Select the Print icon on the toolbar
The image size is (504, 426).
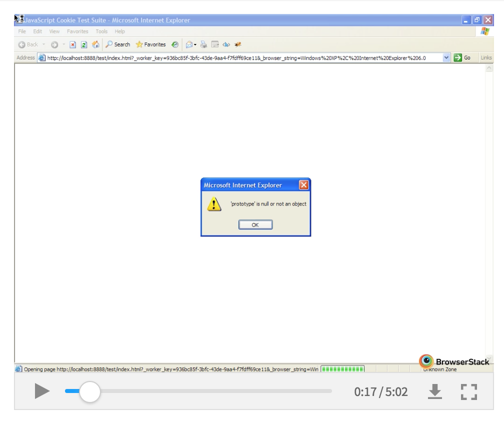(x=202, y=44)
